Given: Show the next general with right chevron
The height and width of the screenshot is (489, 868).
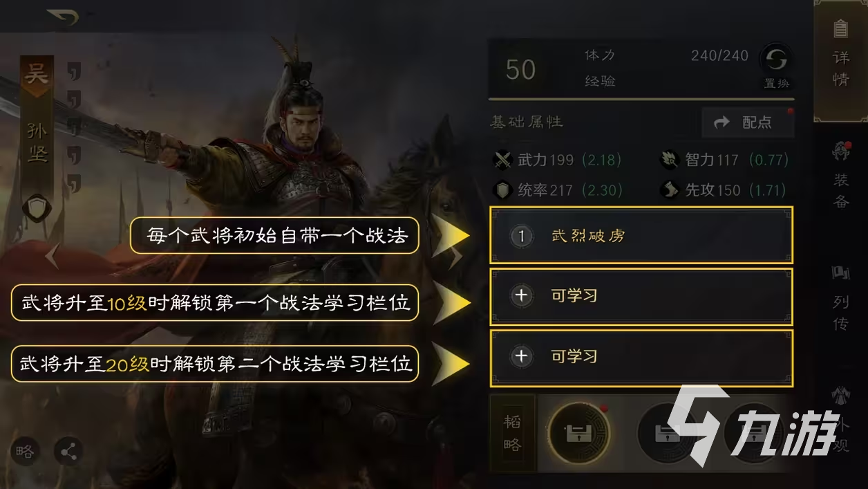Looking at the screenshot, I should click(456, 257).
